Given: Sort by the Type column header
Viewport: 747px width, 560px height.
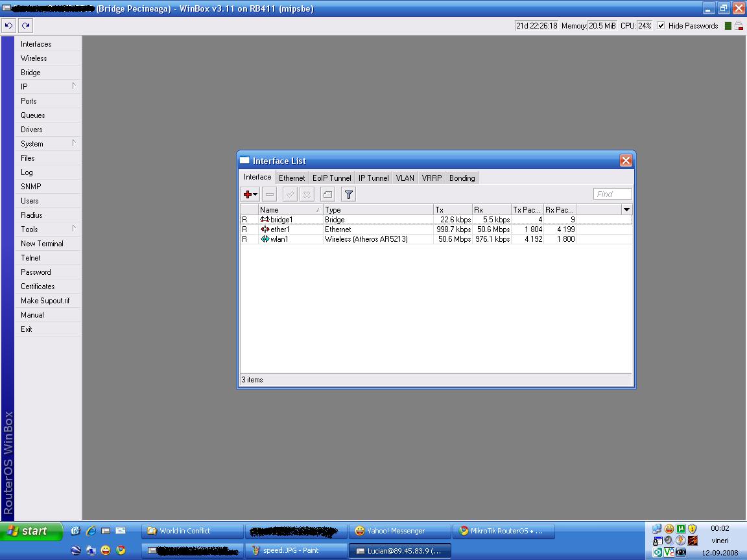Looking at the screenshot, I should [x=378, y=209].
